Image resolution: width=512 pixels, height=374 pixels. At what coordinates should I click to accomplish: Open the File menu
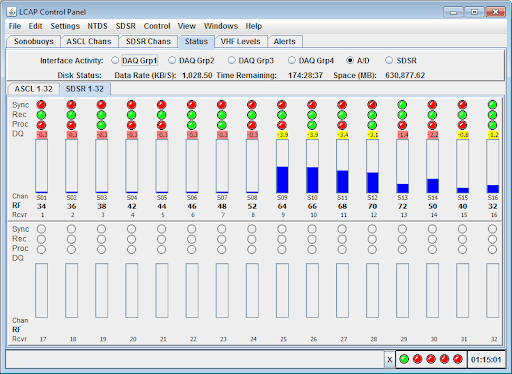[x=15, y=26]
